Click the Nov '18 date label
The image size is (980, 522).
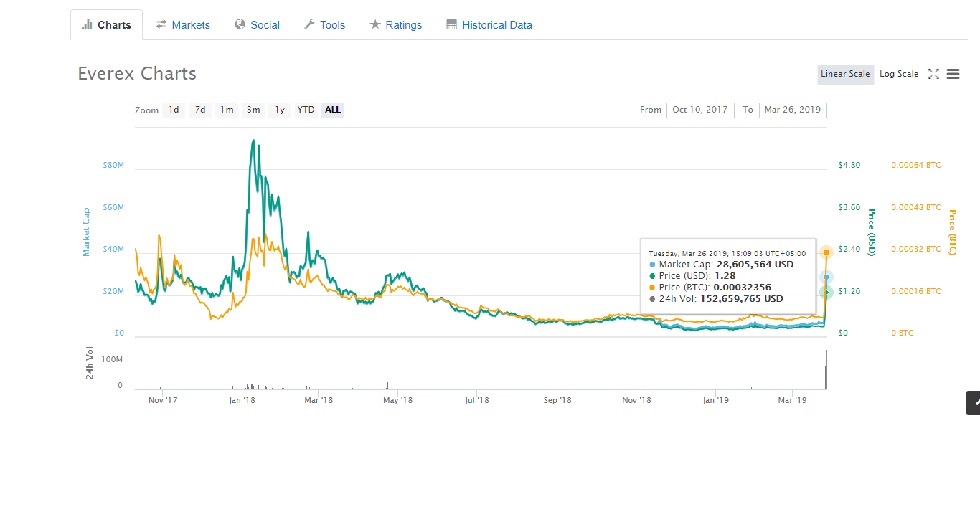636,400
